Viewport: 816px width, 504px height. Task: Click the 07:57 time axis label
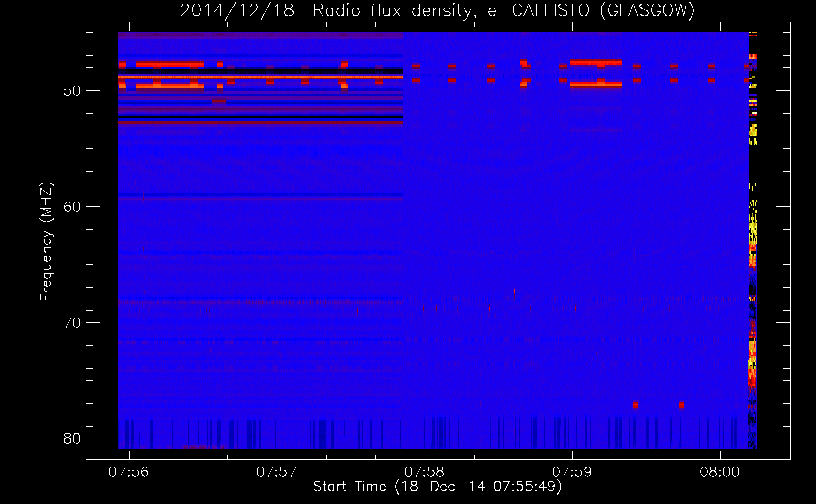pyautogui.click(x=277, y=472)
